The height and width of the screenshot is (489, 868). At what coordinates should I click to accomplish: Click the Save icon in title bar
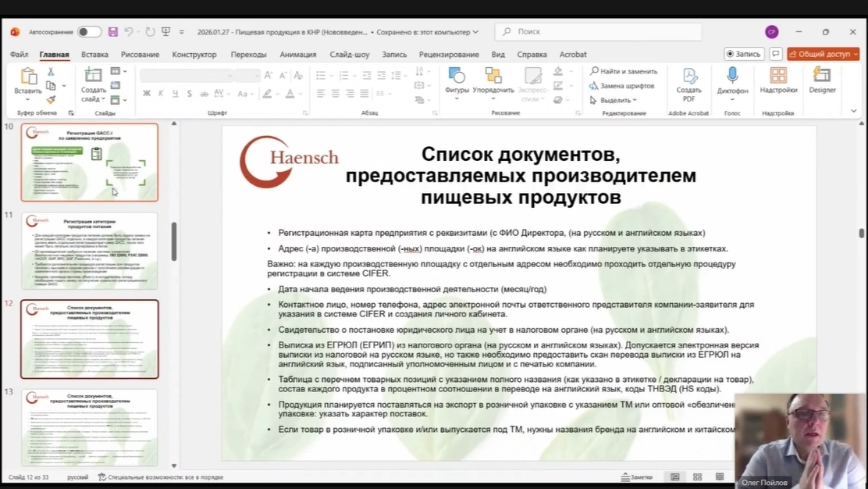(113, 32)
